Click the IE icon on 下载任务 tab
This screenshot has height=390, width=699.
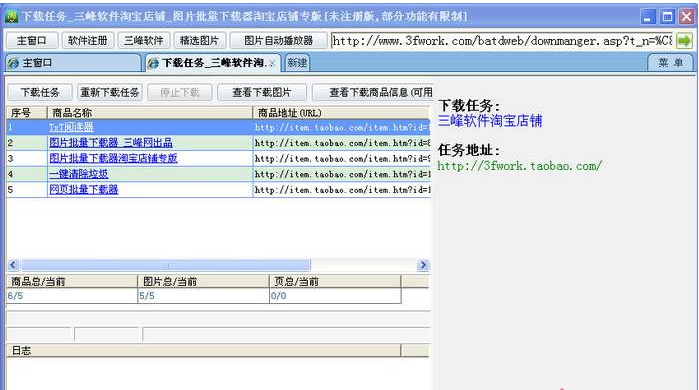(153, 63)
